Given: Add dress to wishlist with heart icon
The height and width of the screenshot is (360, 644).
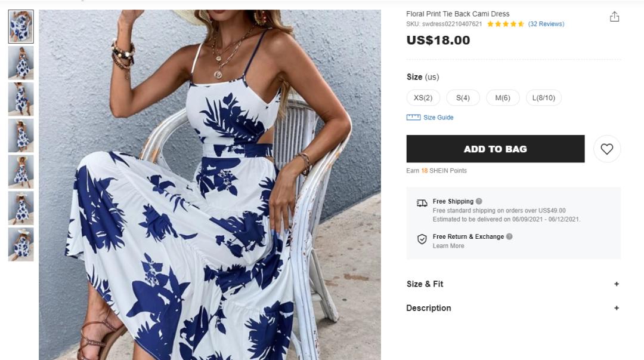Looking at the screenshot, I should pyautogui.click(x=607, y=149).
